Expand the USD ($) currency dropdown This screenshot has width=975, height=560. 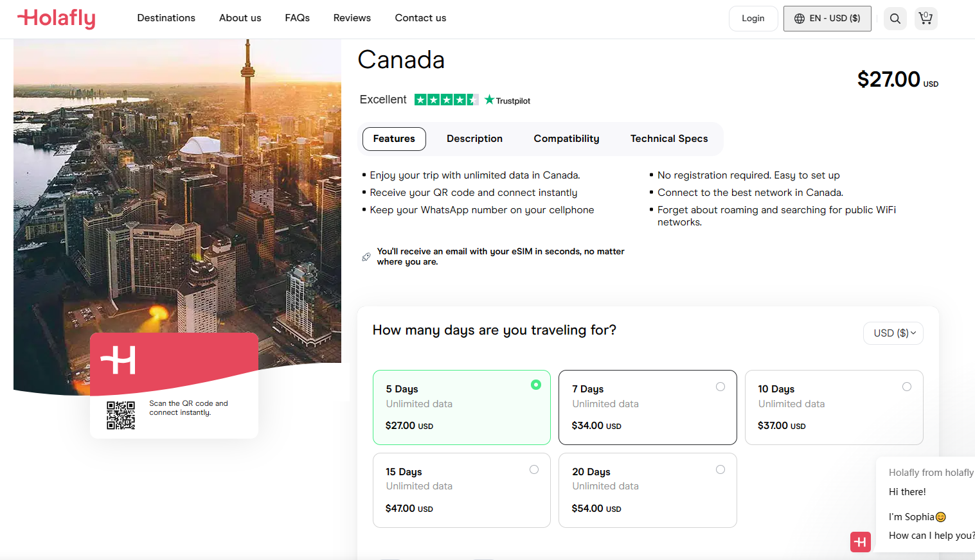click(893, 333)
